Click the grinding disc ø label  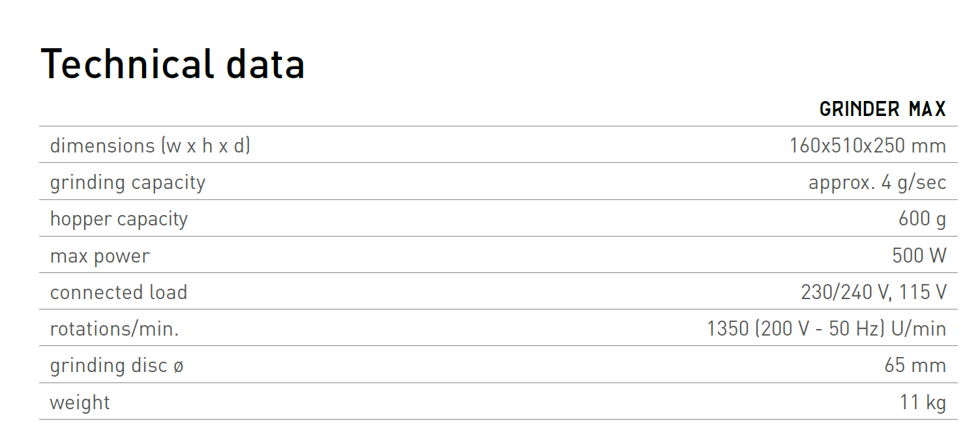(x=117, y=366)
